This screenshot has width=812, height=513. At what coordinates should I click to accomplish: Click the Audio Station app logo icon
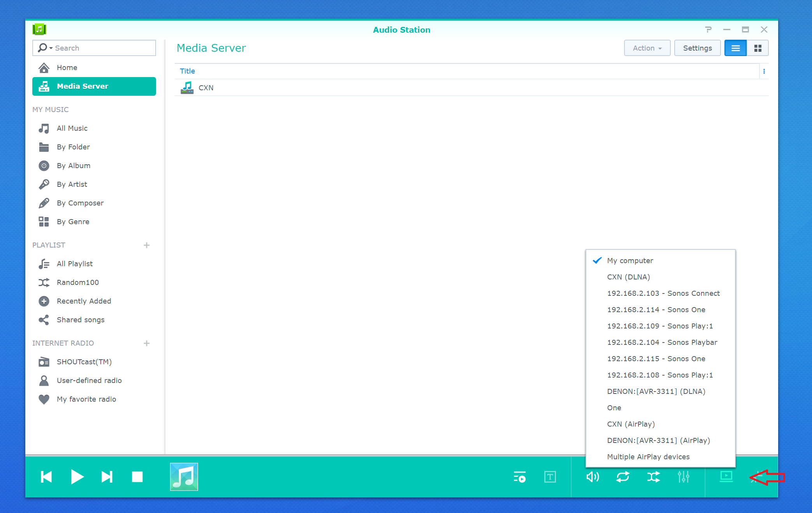pyautogui.click(x=39, y=29)
